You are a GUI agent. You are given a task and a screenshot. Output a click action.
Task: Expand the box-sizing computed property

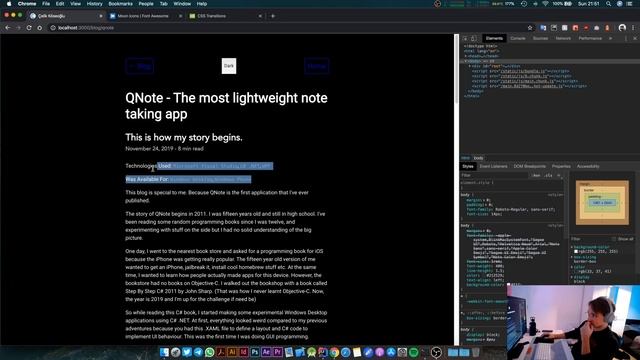click(x=572, y=257)
